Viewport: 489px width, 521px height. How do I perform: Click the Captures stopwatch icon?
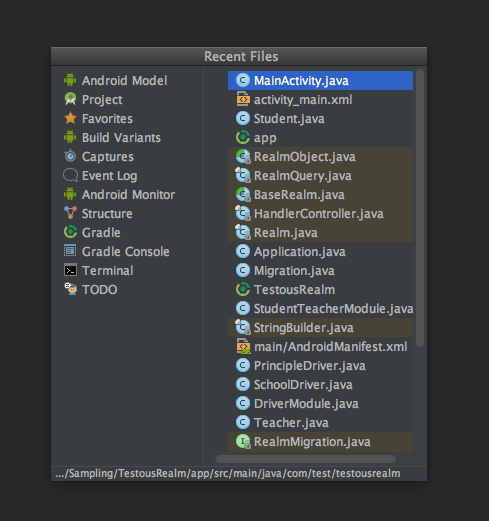(70, 156)
